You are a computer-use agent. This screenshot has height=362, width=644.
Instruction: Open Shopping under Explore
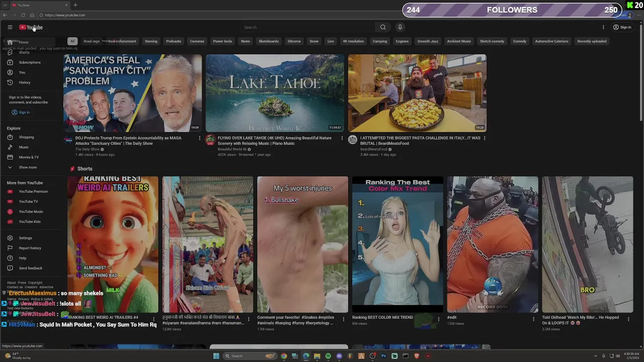point(26,137)
